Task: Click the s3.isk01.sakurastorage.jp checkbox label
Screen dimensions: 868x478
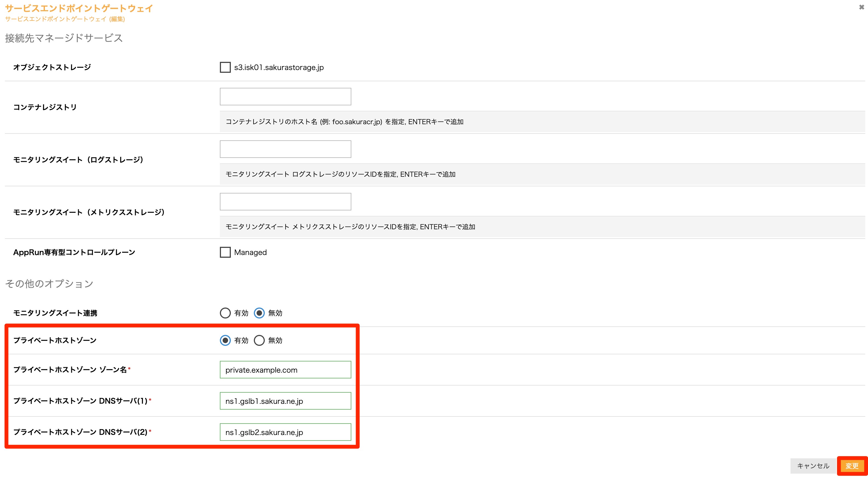Action: coord(279,67)
